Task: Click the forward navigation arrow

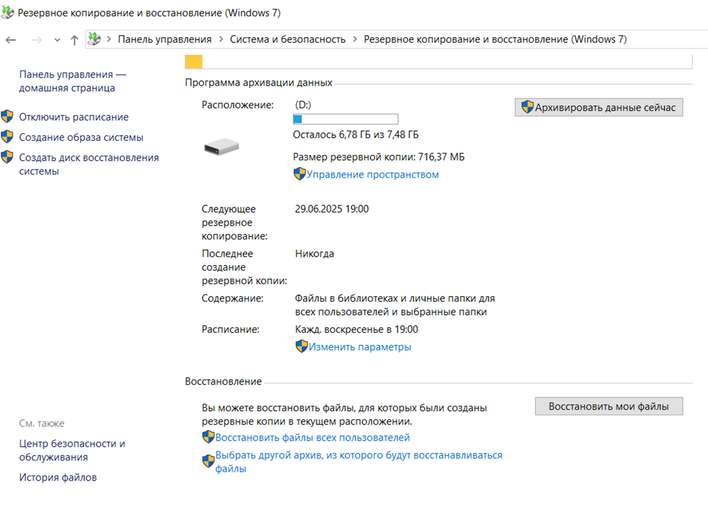Action: pos(37,40)
